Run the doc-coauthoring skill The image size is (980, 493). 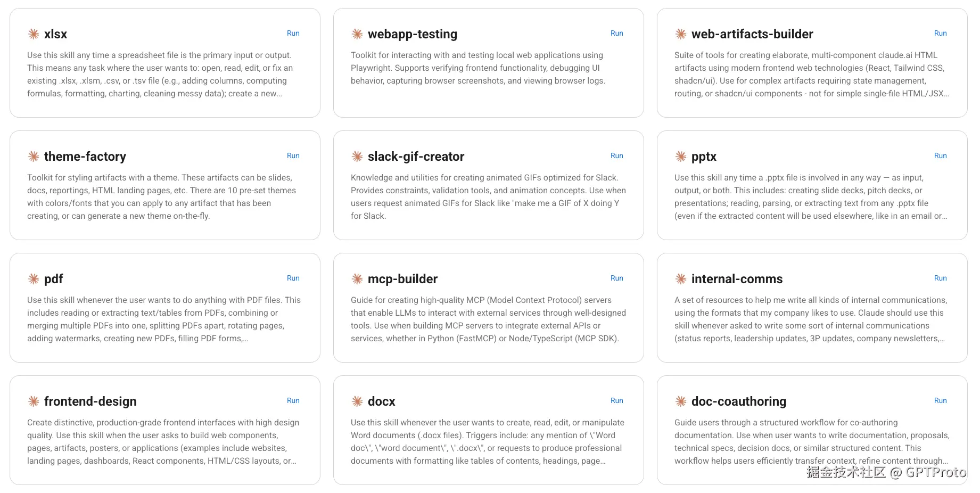point(940,400)
